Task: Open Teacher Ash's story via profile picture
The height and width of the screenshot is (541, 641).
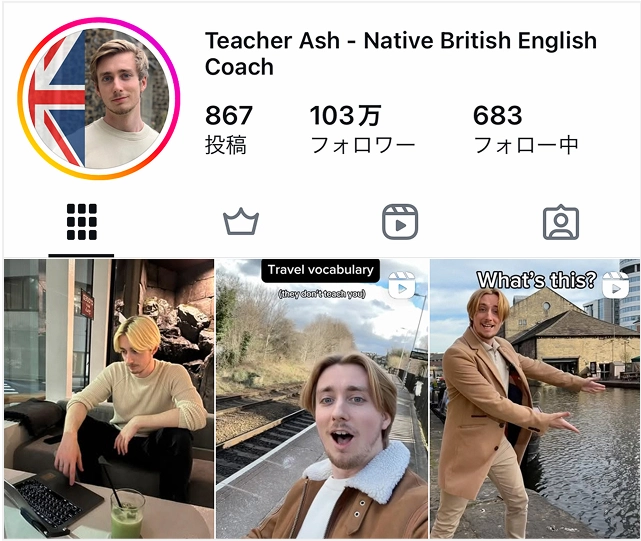Action: (99, 98)
